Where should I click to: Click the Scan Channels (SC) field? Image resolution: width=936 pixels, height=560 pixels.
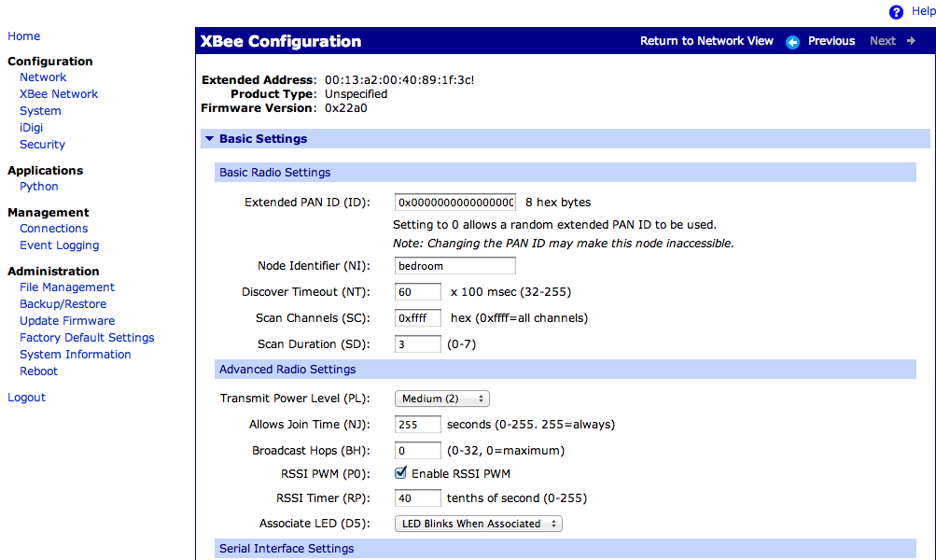417,318
